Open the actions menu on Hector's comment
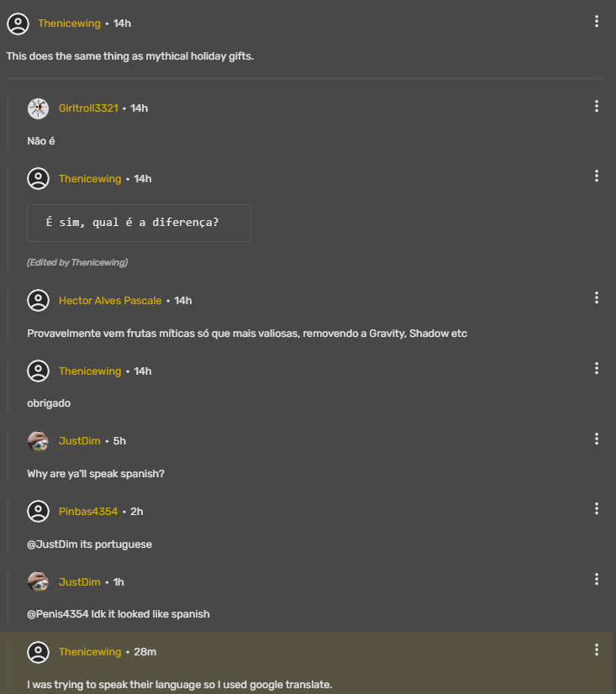The height and width of the screenshot is (694, 616). 597,297
